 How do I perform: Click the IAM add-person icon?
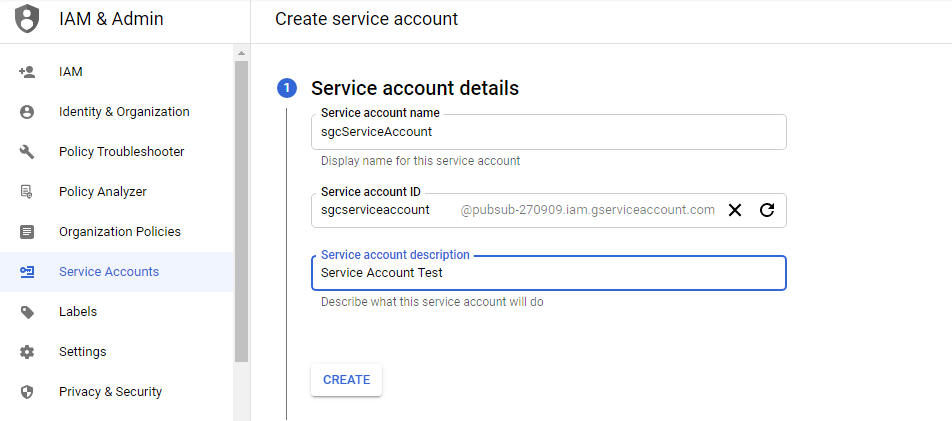[27, 72]
